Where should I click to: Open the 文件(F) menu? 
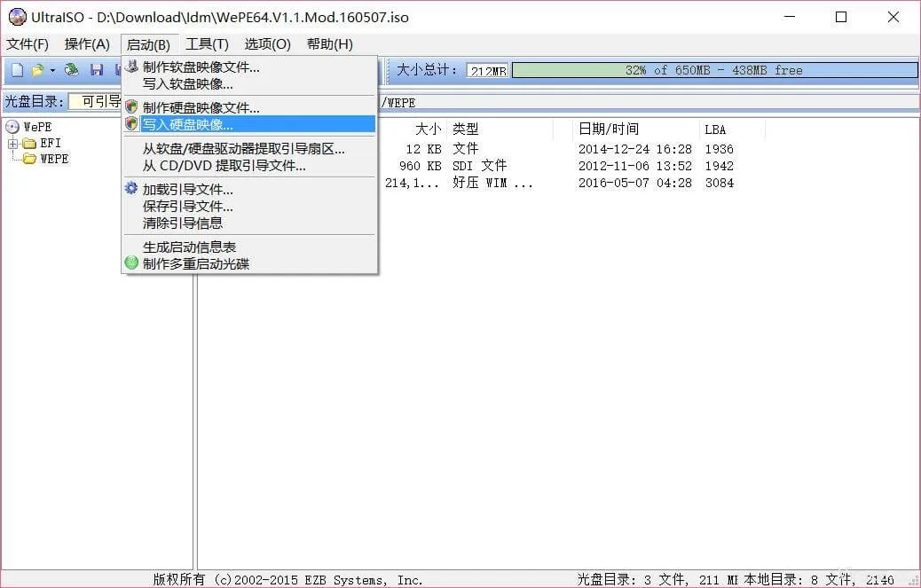[x=27, y=44]
